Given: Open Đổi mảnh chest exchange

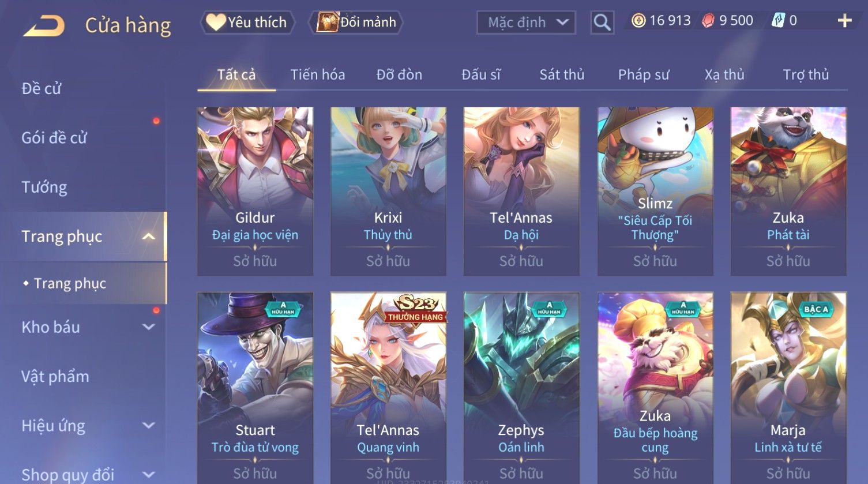Looking at the screenshot, I should pyautogui.click(x=356, y=22).
